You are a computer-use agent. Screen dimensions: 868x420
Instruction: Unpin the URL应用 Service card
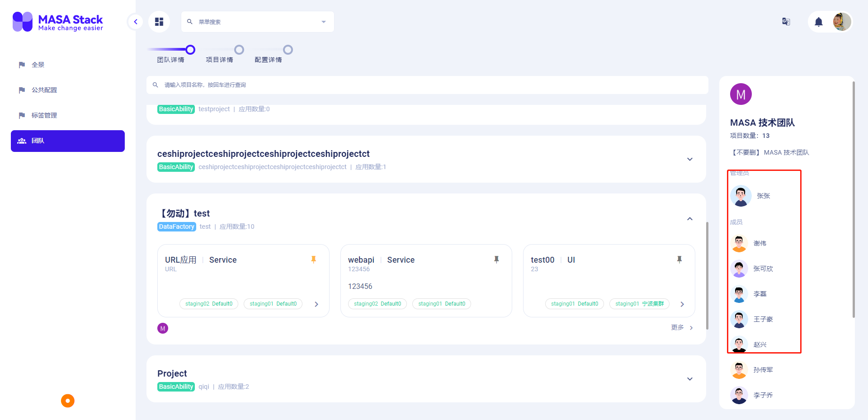click(x=314, y=260)
